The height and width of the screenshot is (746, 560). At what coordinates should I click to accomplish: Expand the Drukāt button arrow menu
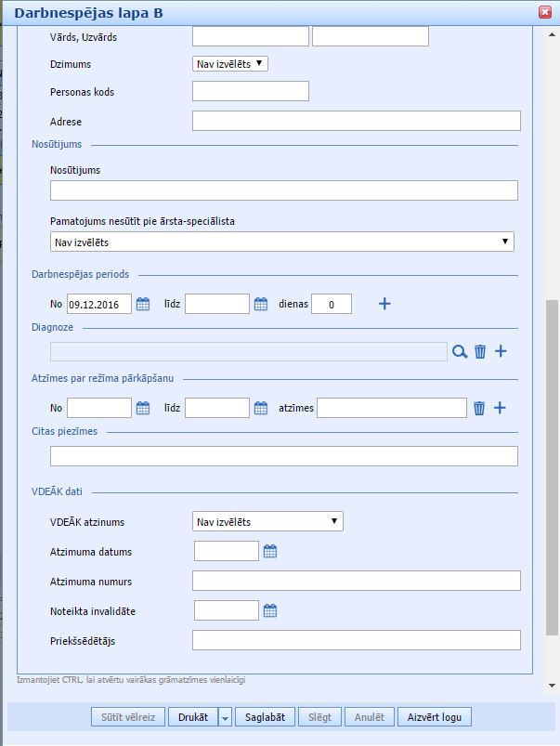[x=225, y=717]
